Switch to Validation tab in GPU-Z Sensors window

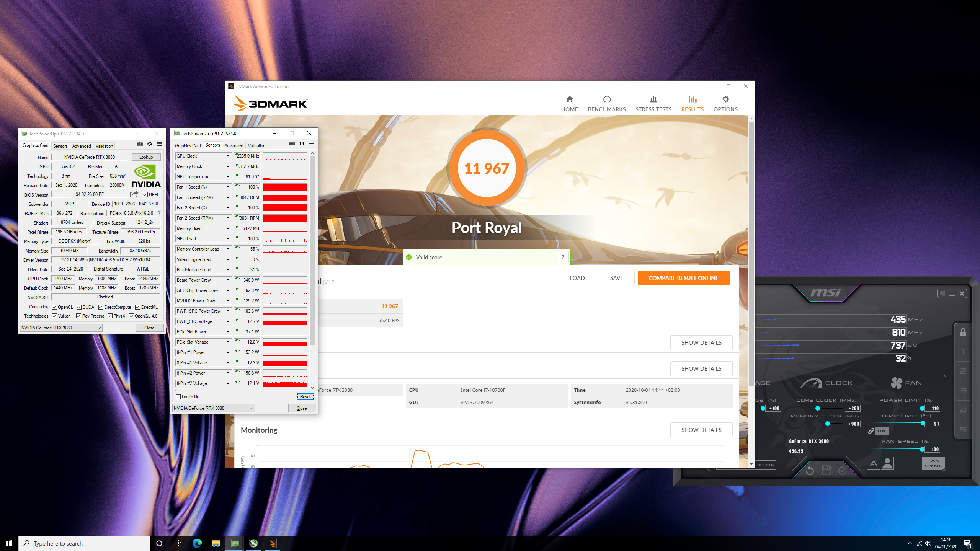click(x=256, y=146)
